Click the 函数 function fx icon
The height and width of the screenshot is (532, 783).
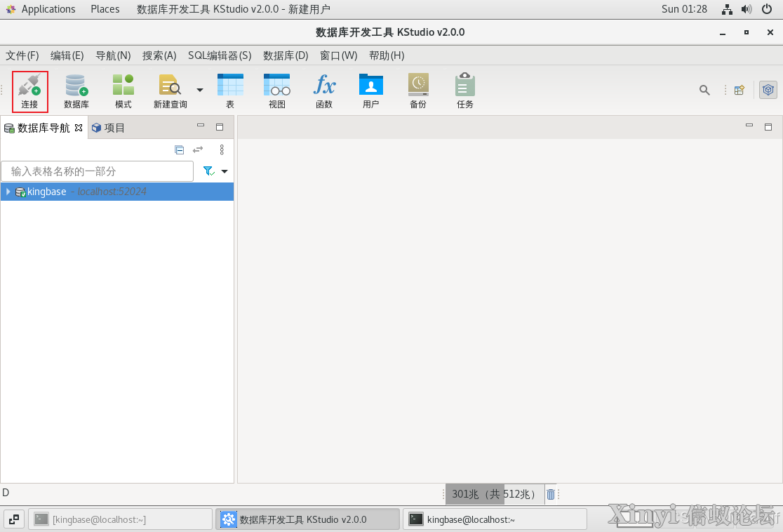tap(324, 91)
